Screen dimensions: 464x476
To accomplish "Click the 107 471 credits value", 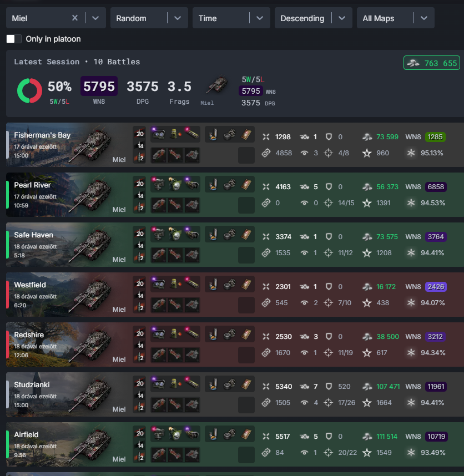I will tap(388, 387).
